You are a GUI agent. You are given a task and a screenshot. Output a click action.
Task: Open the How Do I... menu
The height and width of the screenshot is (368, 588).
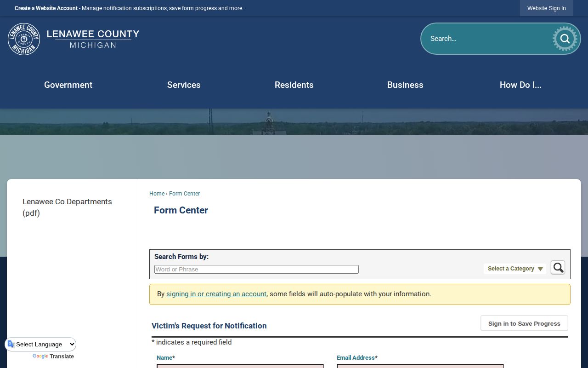point(520,85)
